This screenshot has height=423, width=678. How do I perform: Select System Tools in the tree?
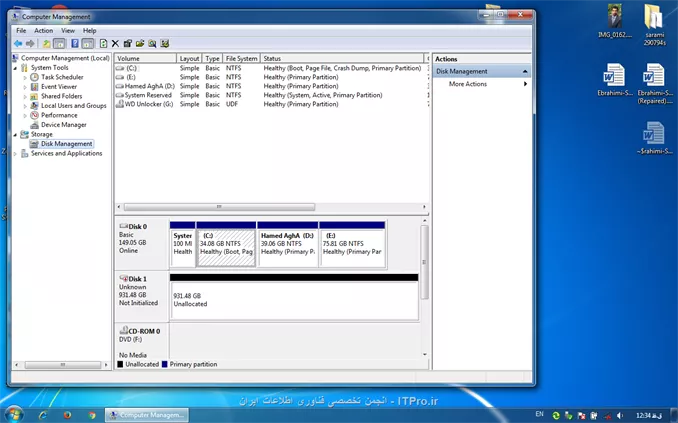(49, 67)
